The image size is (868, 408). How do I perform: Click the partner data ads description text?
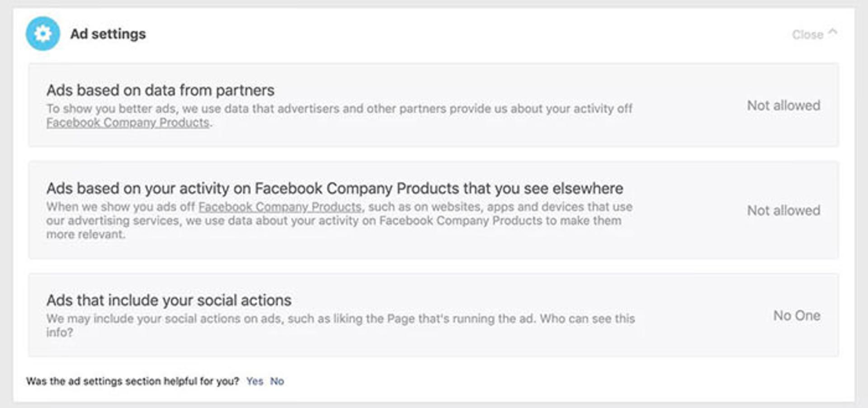pyautogui.click(x=339, y=115)
